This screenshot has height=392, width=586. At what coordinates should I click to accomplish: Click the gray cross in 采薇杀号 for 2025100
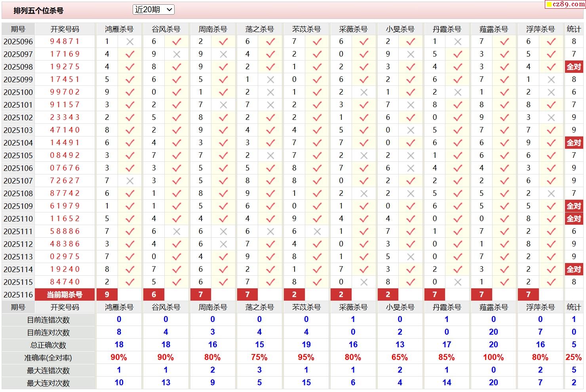pyautogui.click(x=364, y=92)
